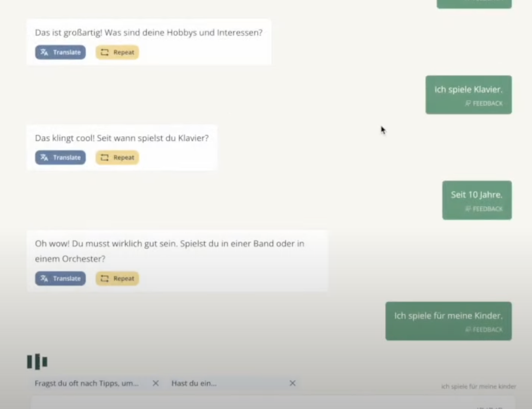Open feedback for 'Ich spiele für meine Kinder.'
Viewport: 532px width, 409px height.
pos(484,330)
